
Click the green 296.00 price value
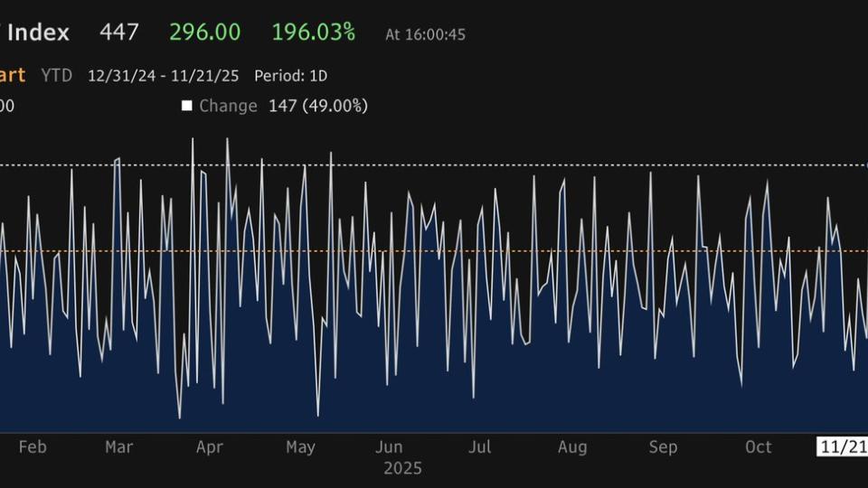coord(204,33)
